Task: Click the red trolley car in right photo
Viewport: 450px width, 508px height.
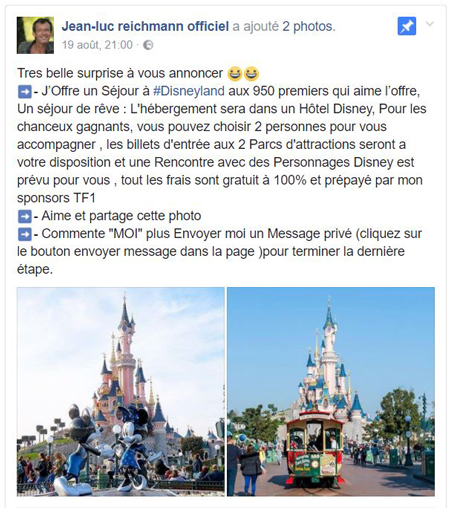Action: 314,447
